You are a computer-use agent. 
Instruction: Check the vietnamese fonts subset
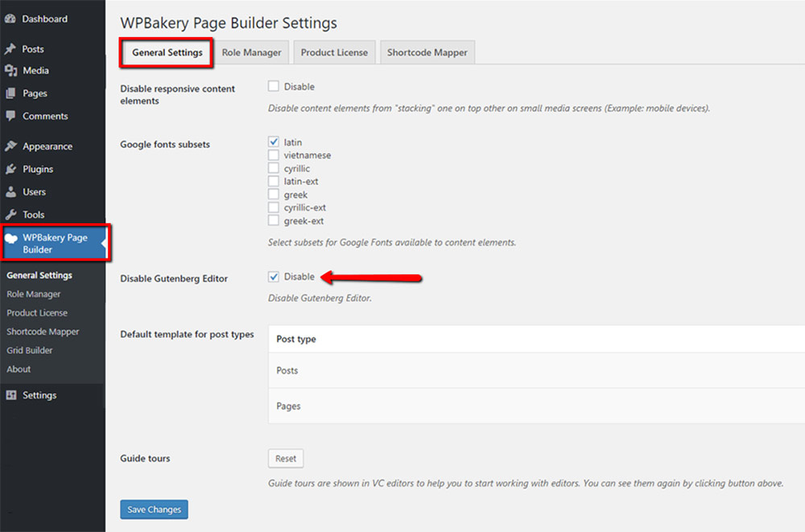pyautogui.click(x=273, y=155)
